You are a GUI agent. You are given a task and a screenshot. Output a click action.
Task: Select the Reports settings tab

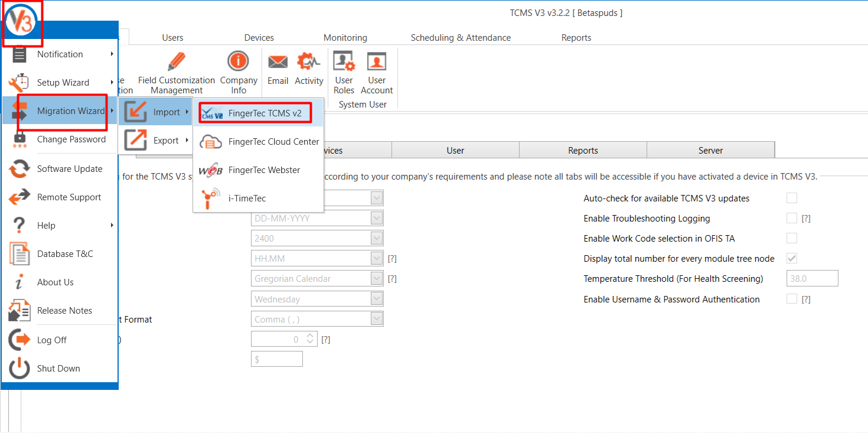pos(583,150)
